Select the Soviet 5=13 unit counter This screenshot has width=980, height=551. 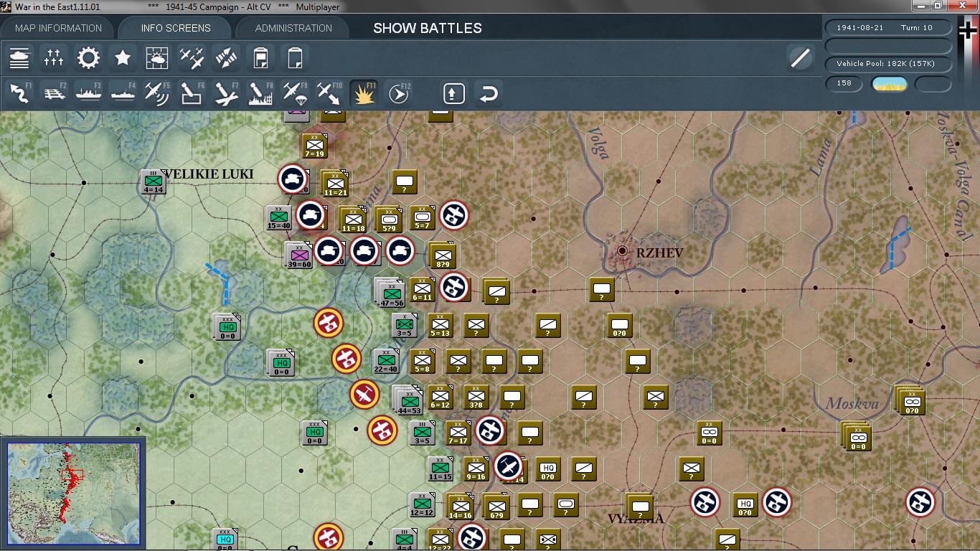(440, 326)
